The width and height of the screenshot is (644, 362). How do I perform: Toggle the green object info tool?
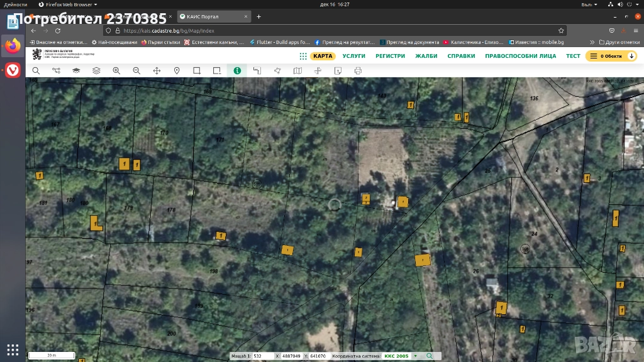[x=237, y=71]
